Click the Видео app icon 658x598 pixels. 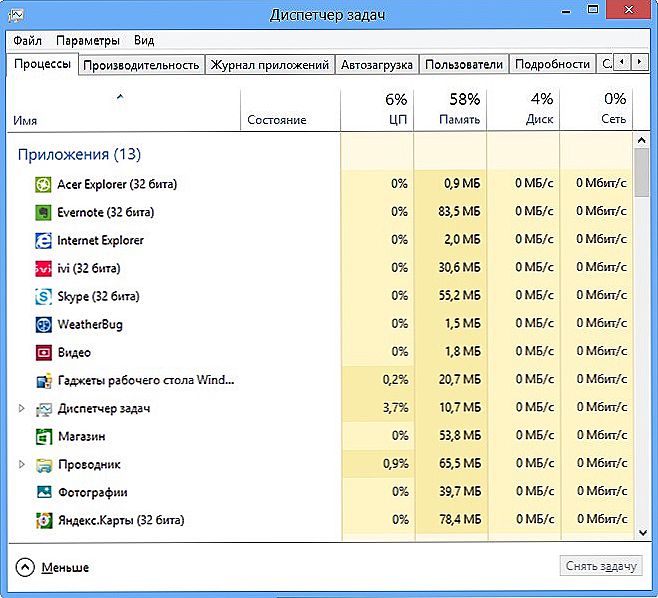(x=44, y=353)
